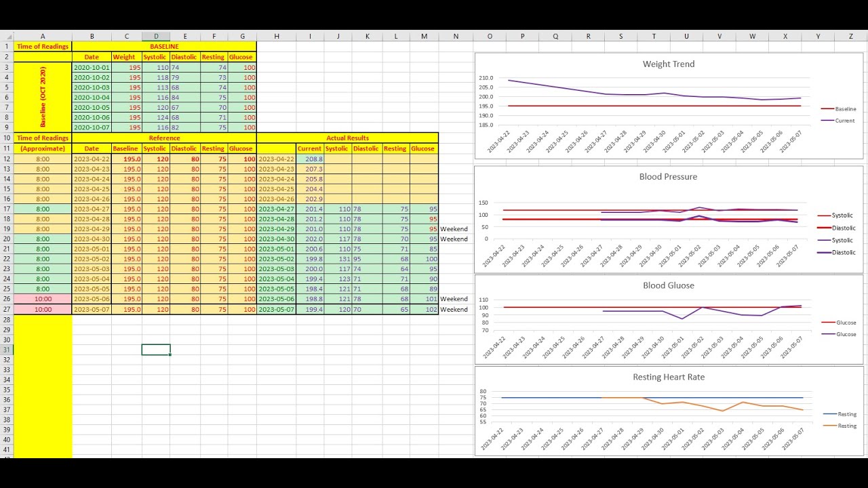Click the 'Weekend' note in row 27
The width and height of the screenshot is (868, 488).
[x=454, y=309]
